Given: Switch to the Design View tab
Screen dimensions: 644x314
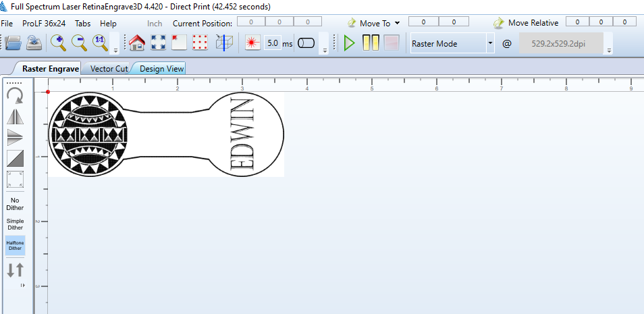Looking at the screenshot, I should coord(161,69).
